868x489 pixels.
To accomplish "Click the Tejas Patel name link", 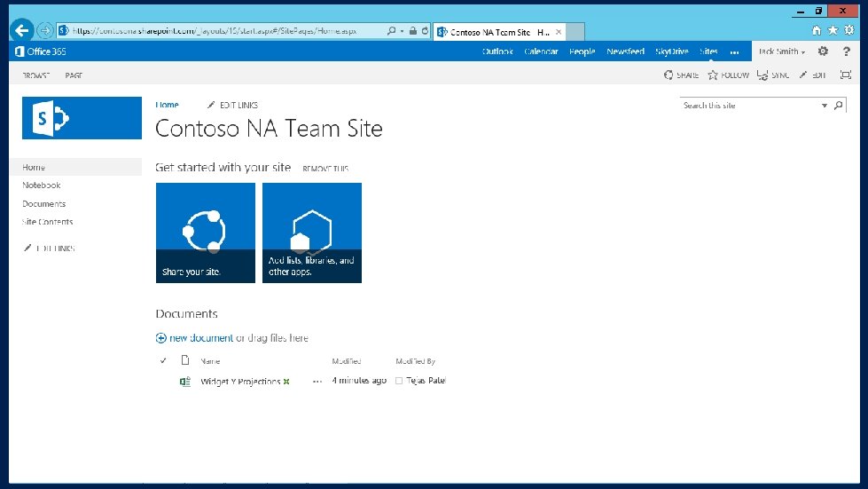I will tap(426, 381).
